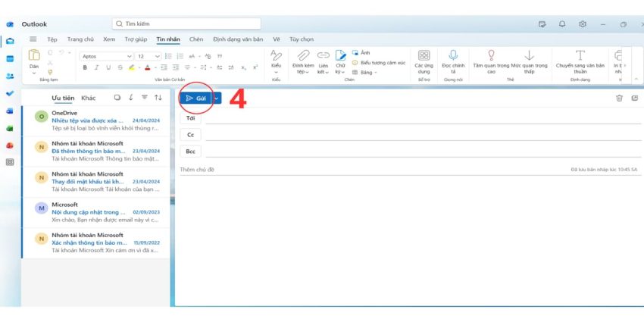The image size is (644, 322).
Task: Open the Microsoft email dated 02/09/2023
Action: (96, 212)
